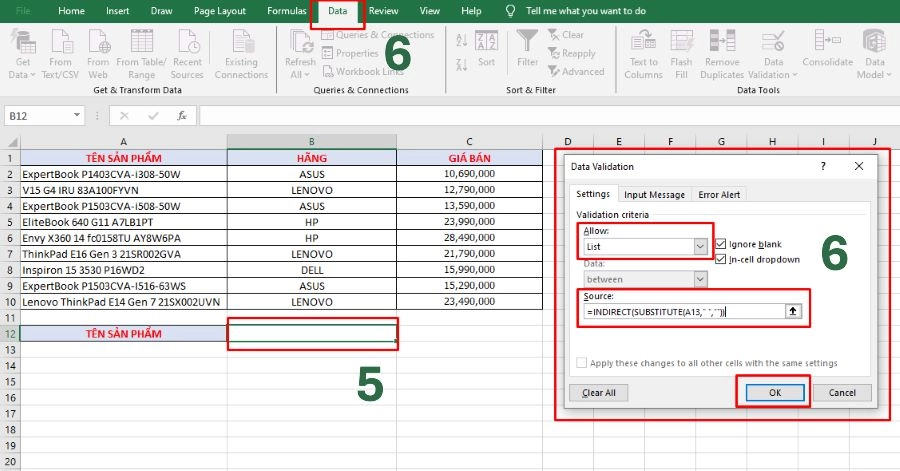Click the Tell me what you want search box
This screenshot has width=900, height=471.
[585, 11]
